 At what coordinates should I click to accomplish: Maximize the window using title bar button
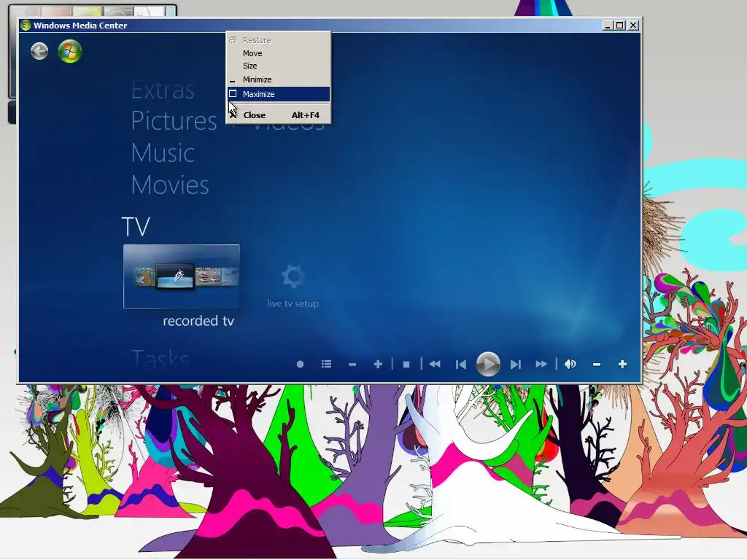[619, 26]
